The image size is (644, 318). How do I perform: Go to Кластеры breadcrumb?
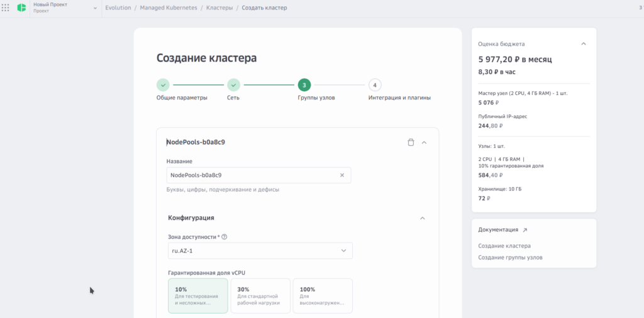219,8
